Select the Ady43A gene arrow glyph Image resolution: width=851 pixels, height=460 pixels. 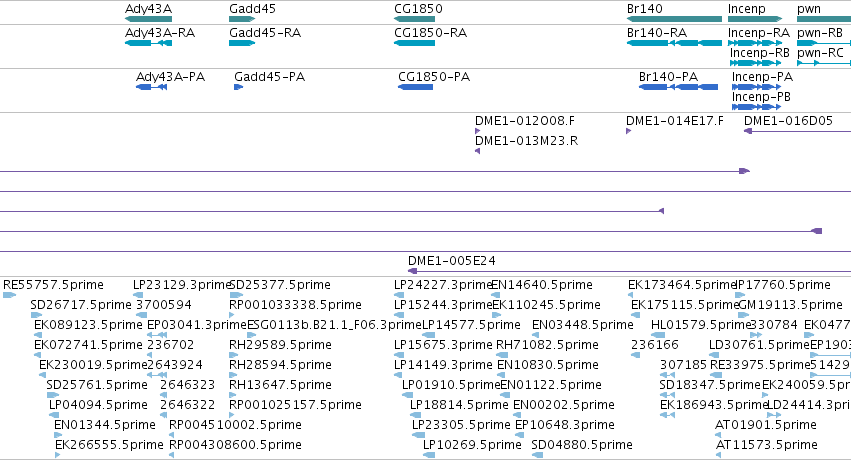coord(148,19)
